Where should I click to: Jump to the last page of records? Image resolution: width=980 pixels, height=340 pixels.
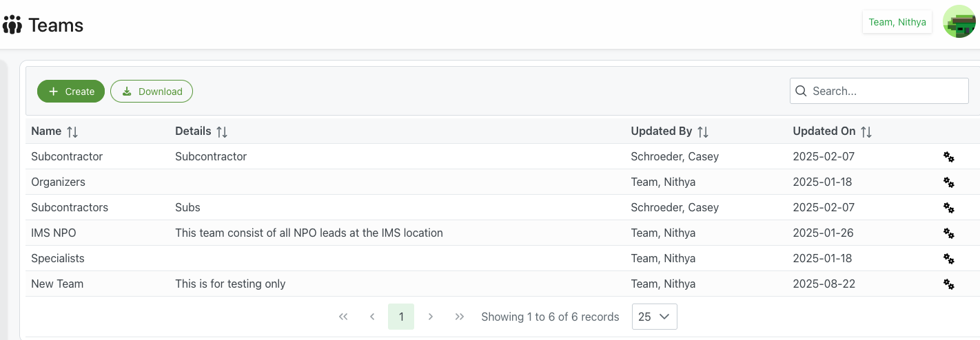click(460, 317)
